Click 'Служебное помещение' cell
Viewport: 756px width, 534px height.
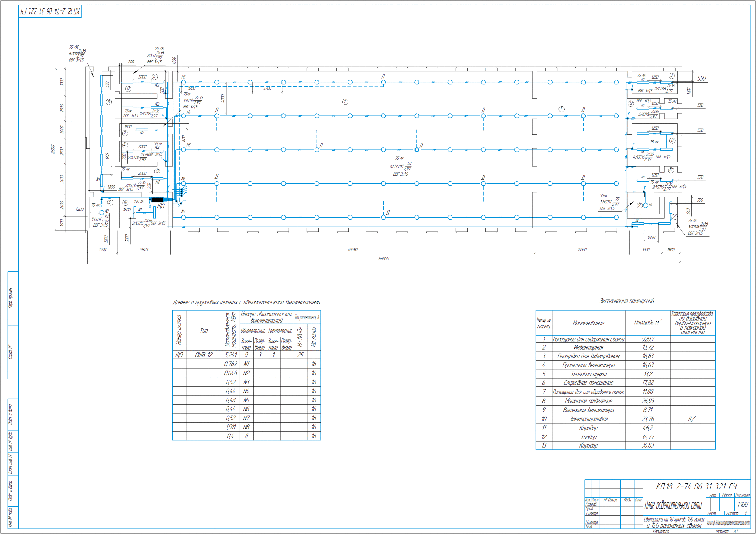coord(588,383)
